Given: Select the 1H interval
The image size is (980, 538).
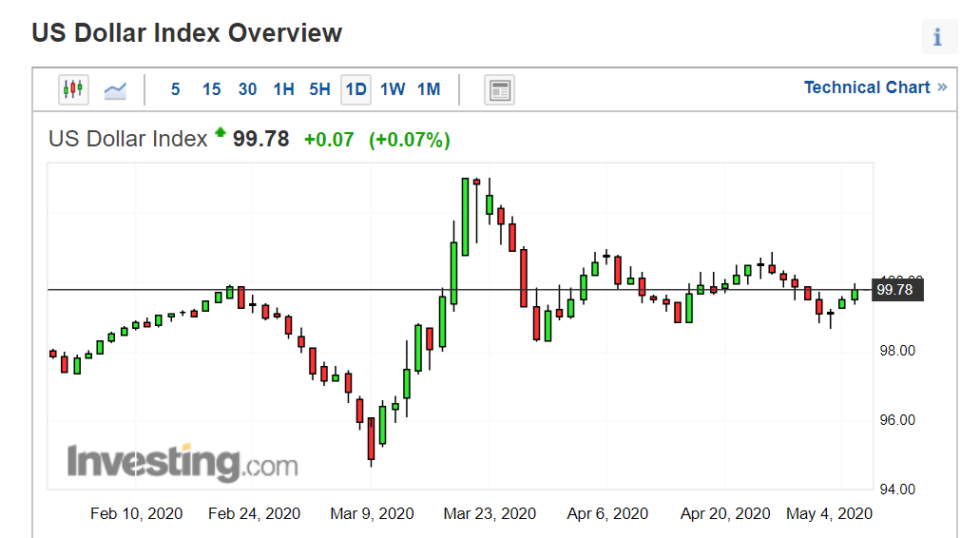Looking at the screenshot, I should tap(284, 89).
